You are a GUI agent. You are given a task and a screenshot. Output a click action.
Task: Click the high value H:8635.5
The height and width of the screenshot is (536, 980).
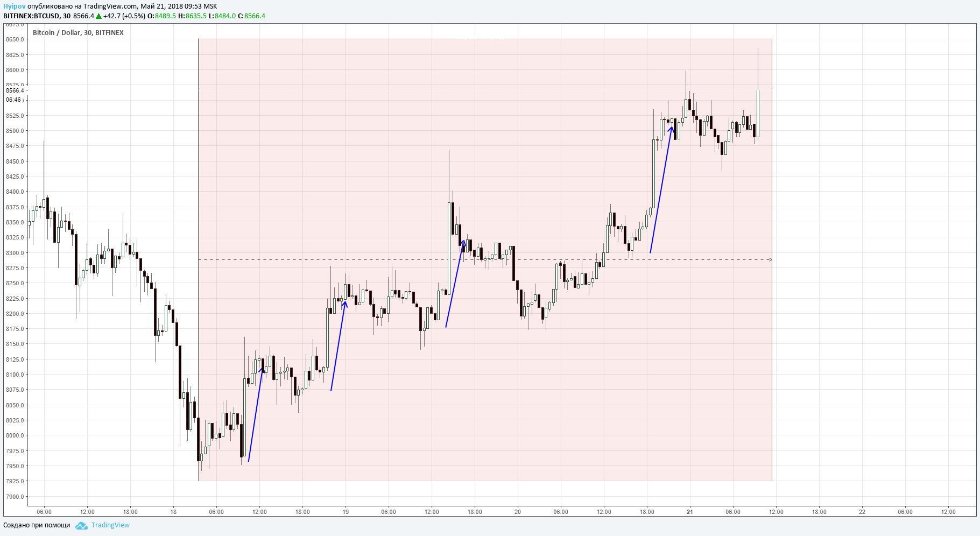[192, 16]
